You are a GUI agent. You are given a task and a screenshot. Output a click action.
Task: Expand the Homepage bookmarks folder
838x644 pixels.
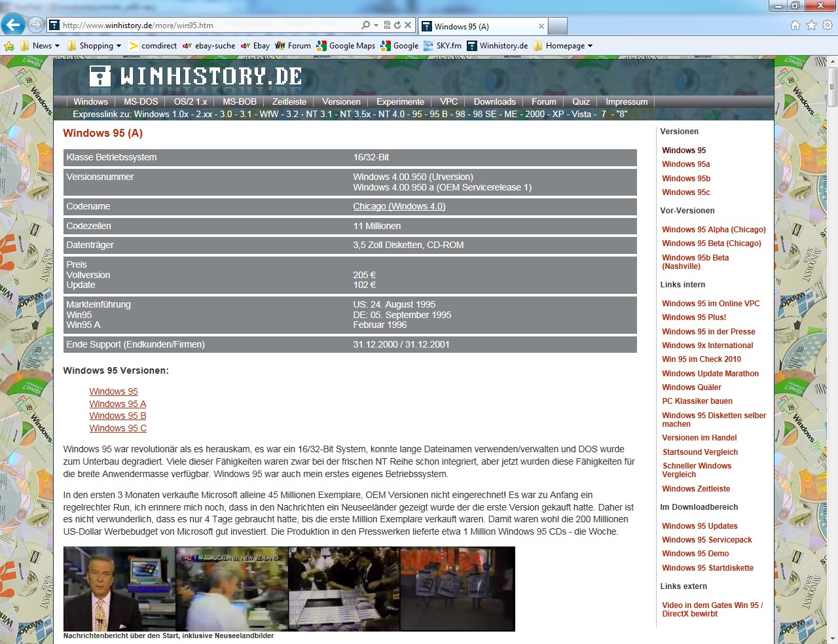(563, 46)
